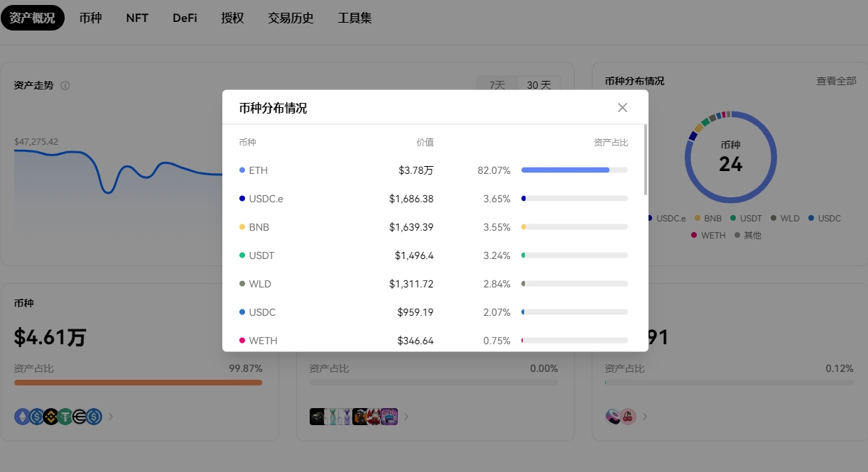Click the BNB coin icon in 币种 card

[51, 417]
